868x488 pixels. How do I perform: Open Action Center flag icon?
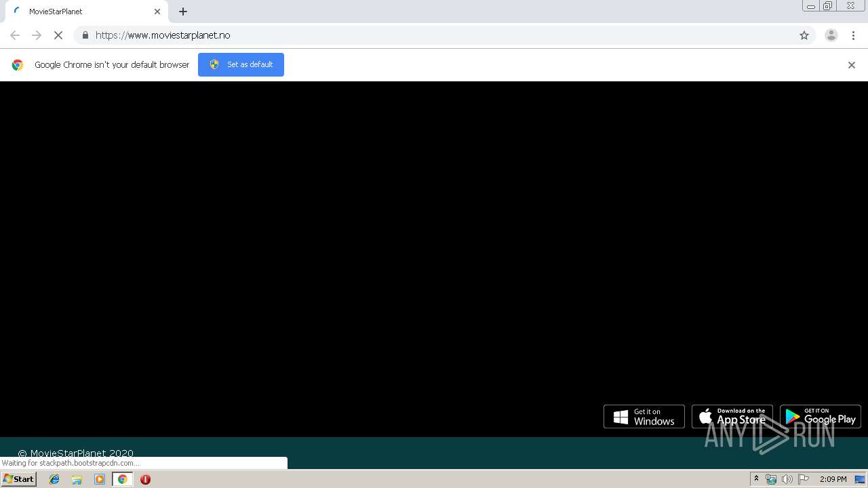coord(804,479)
